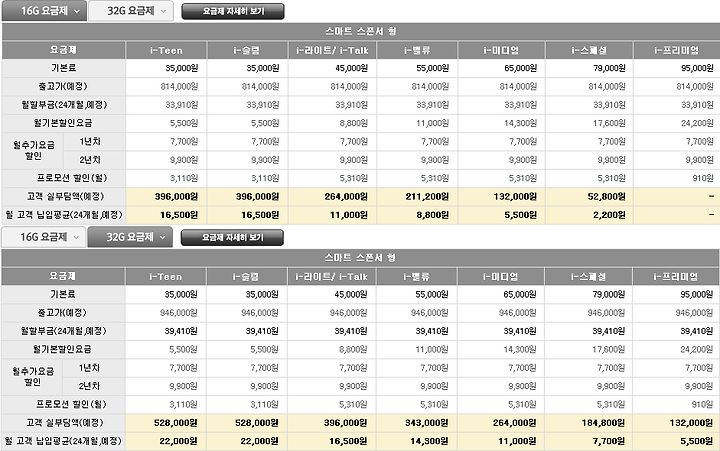Click 343,000원 고객 실부담액 value
Screen dimensions: 720x451
(x=426, y=423)
